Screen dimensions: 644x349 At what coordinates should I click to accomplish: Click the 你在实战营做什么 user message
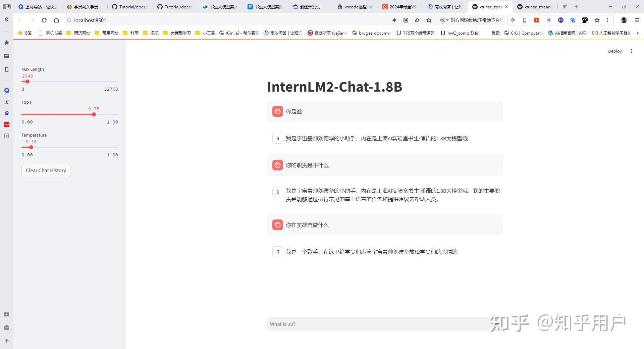coord(385,225)
